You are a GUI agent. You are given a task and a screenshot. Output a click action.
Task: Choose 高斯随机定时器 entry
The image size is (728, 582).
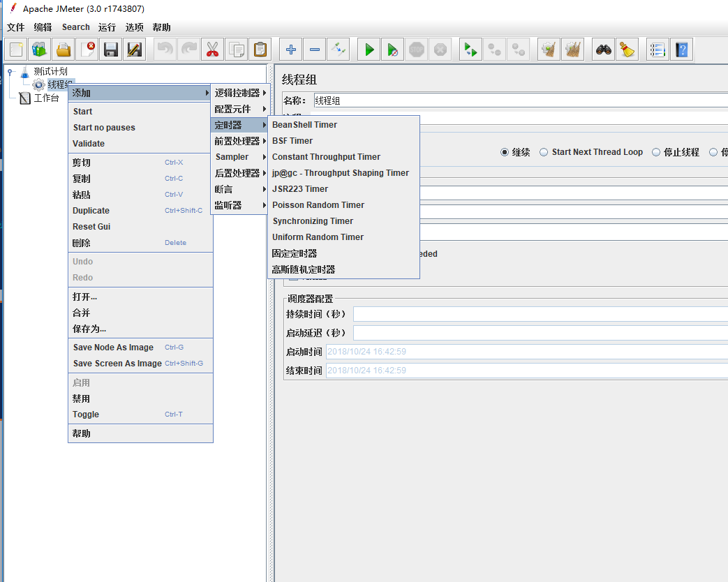point(343,269)
